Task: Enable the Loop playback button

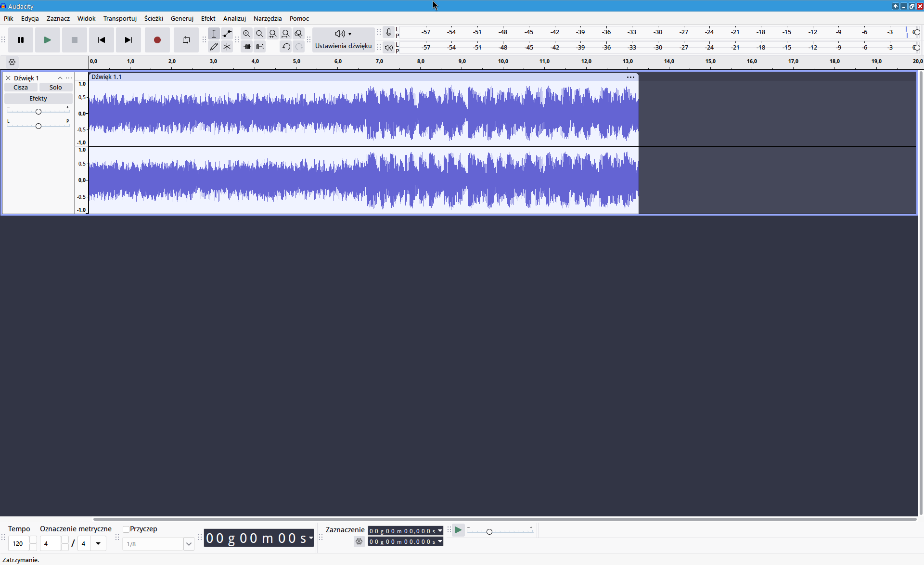Action: (x=186, y=40)
